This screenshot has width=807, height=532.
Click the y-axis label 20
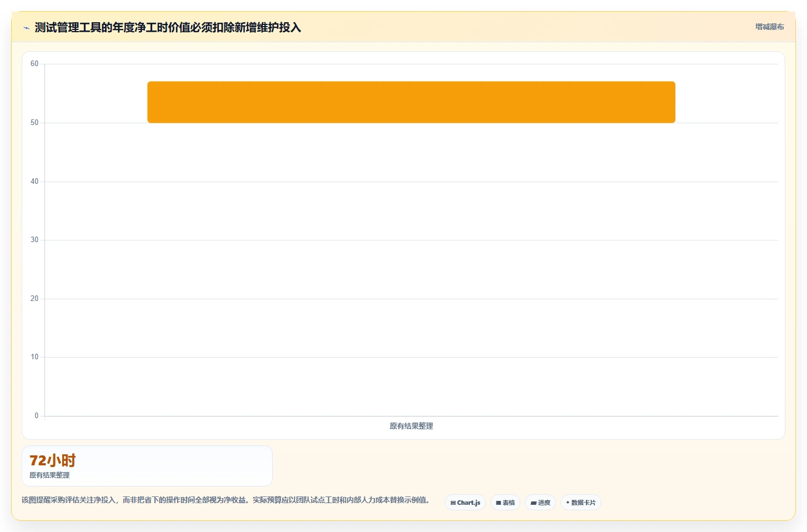tap(34, 299)
